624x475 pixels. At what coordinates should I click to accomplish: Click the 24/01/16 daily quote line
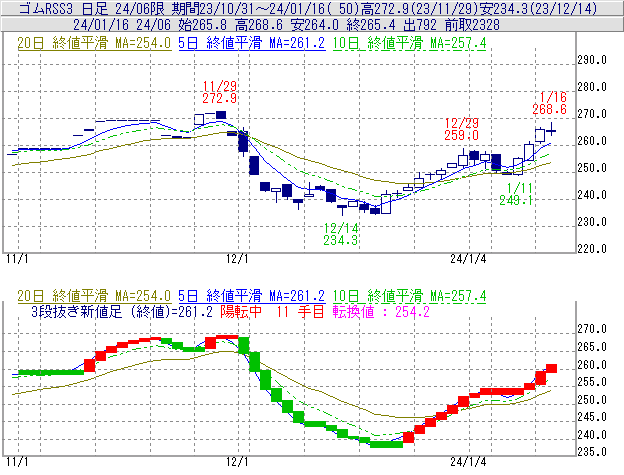click(286, 25)
